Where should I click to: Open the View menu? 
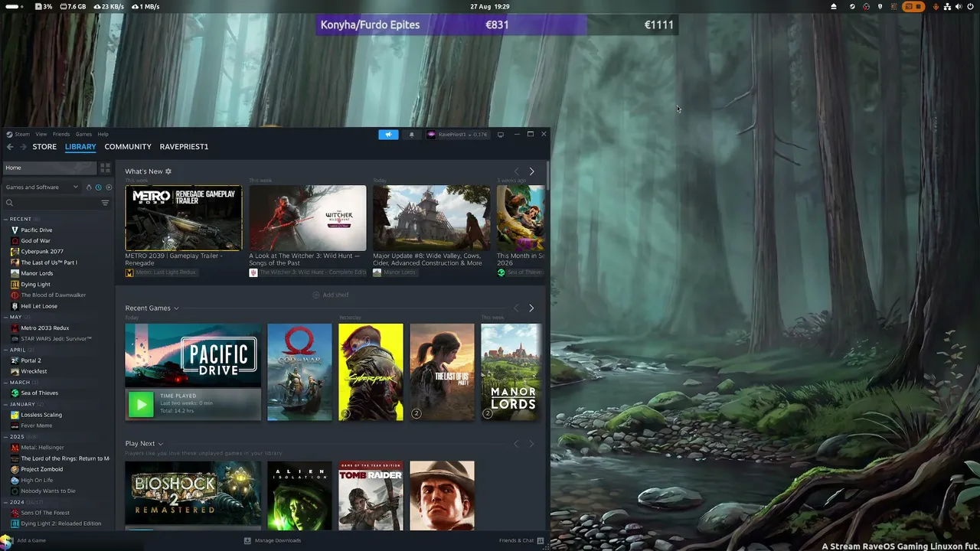pyautogui.click(x=41, y=135)
